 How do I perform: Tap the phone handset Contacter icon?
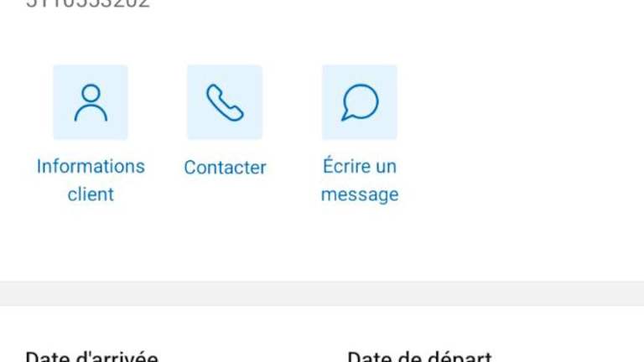point(225,102)
